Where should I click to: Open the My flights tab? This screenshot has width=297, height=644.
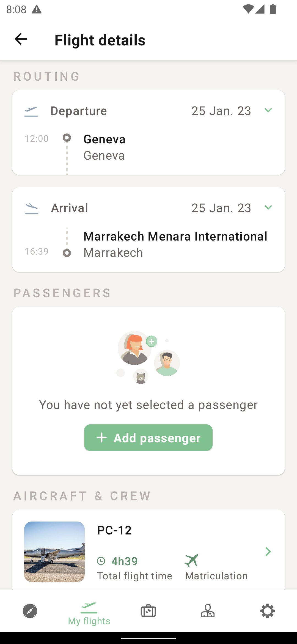(x=89, y=613)
